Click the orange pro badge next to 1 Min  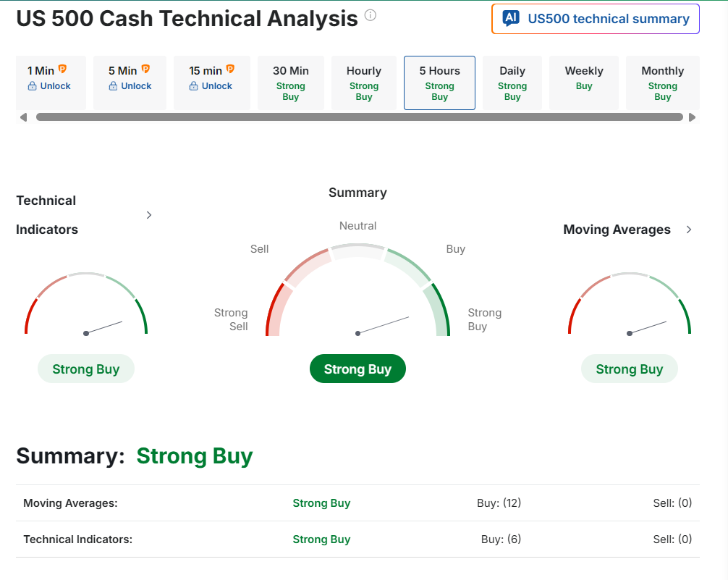pyautogui.click(x=62, y=70)
